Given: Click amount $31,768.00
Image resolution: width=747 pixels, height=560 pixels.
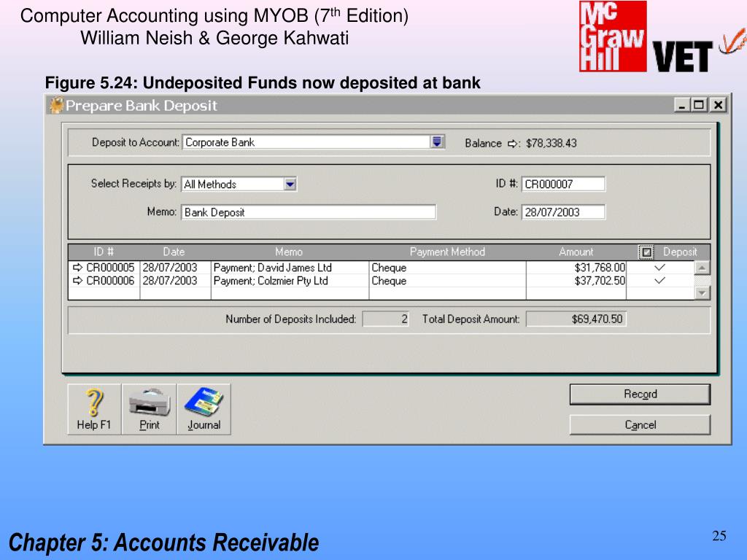Looking at the screenshot, I should (x=600, y=268).
